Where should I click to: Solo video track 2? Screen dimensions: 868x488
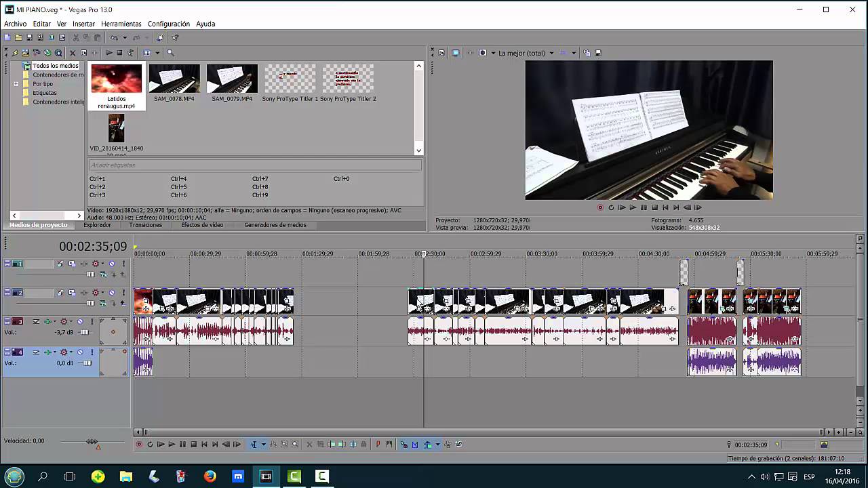pos(123,293)
